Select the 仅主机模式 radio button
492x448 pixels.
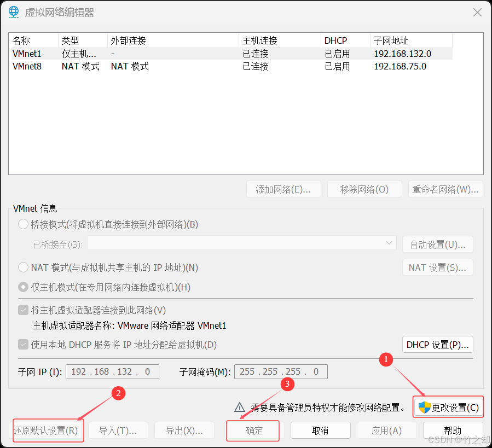(22, 287)
